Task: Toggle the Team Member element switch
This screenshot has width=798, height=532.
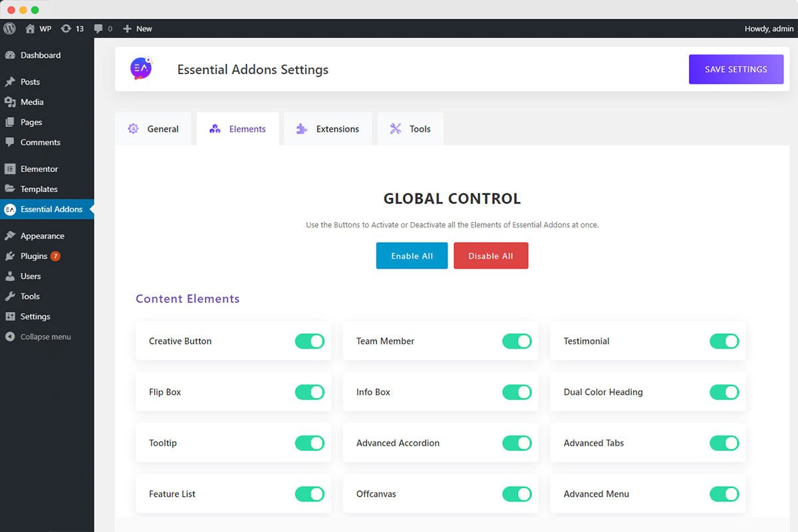Action: point(517,341)
